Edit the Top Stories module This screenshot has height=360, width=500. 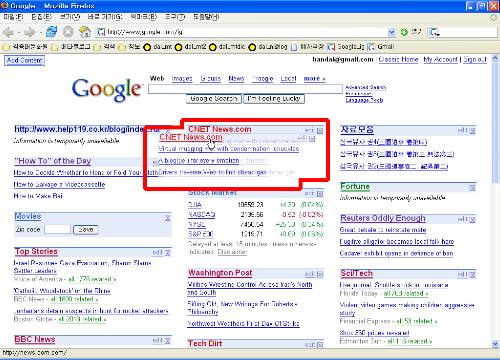tap(158, 253)
